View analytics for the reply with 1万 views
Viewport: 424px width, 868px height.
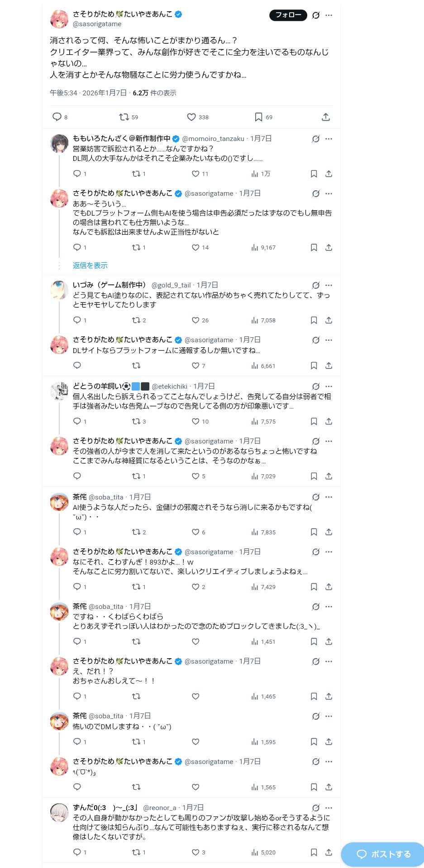(x=255, y=174)
